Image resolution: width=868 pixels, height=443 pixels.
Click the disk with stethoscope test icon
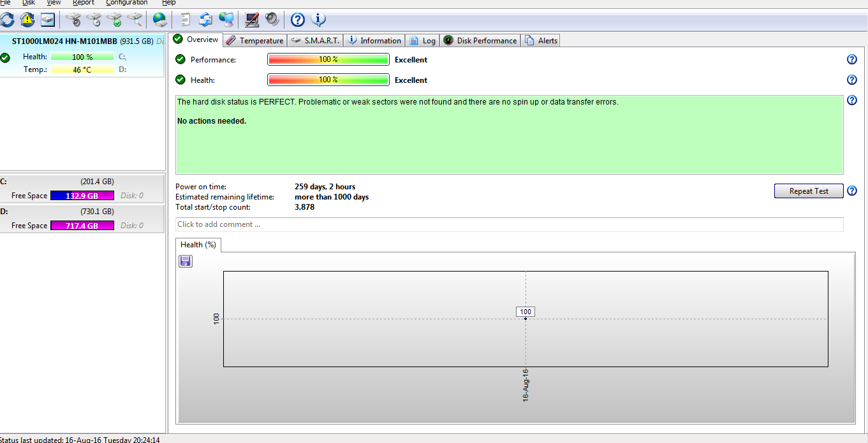74,20
